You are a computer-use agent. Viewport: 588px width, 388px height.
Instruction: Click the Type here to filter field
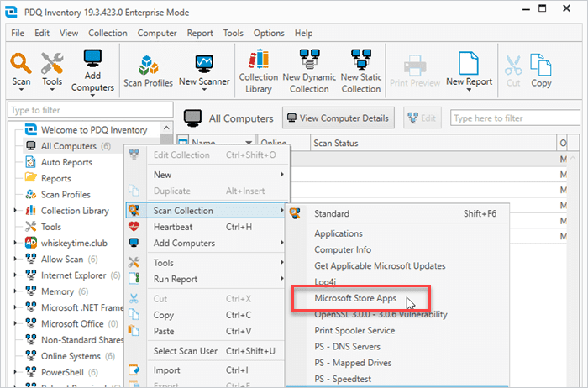[515, 118]
